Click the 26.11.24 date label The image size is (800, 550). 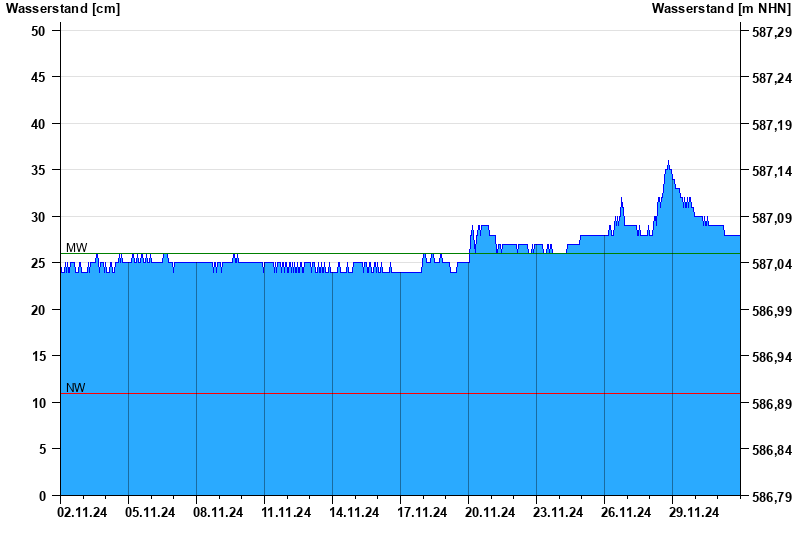pos(626,512)
